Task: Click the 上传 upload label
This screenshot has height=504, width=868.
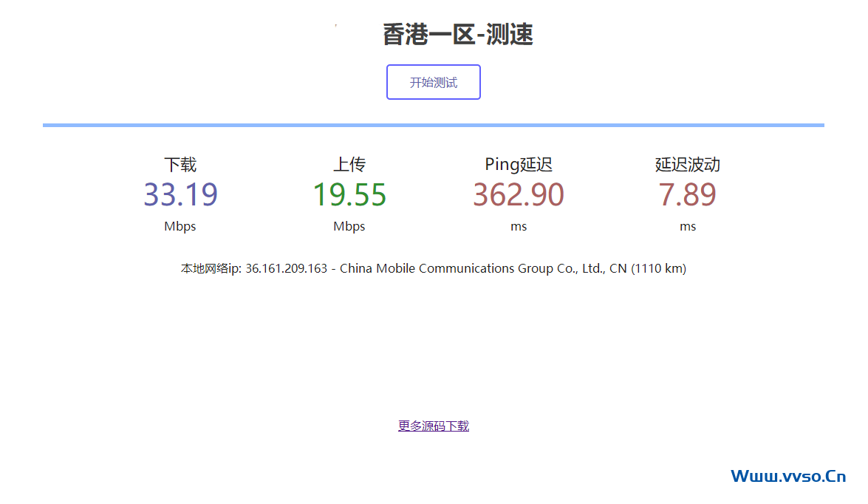Action: 349,164
